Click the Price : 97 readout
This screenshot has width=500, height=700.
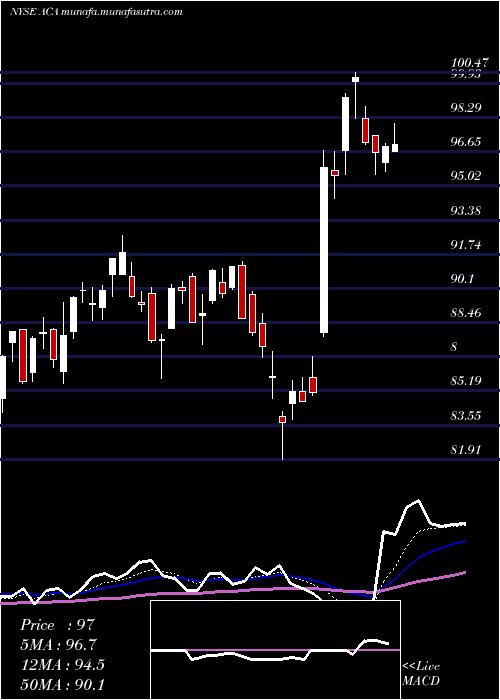[x=58, y=625]
